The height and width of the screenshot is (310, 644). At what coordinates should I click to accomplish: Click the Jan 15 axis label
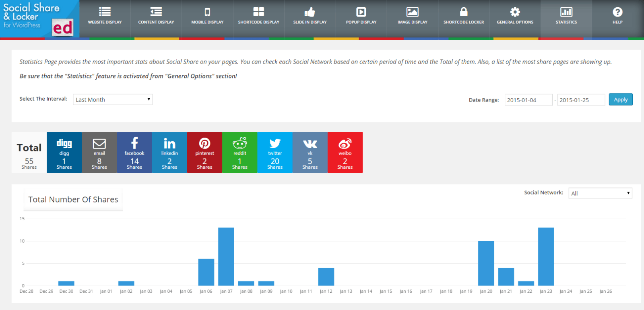pyautogui.click(x=386, y=291)
